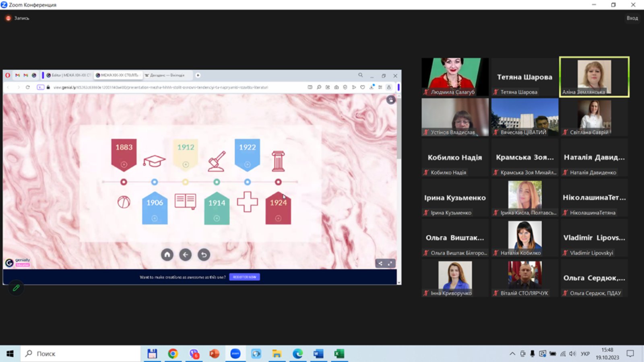Click the undo circular arrow button
The height and width of the screenshot is (362, 644).
pyautogui.click(x=204, y=255)
